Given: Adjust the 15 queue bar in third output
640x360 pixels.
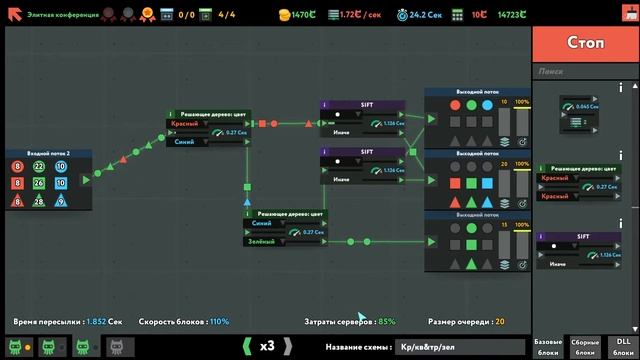Looking at the screenshot, I should click(x=504, y=244).
